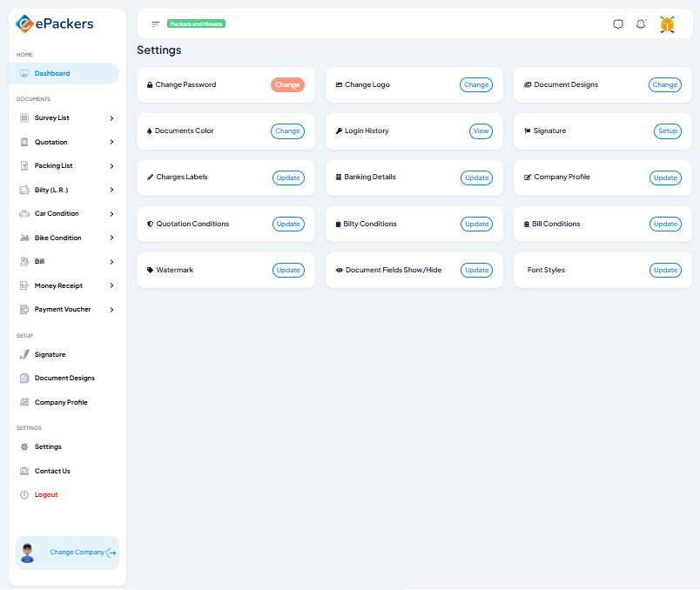700x590 pixels.
Task: Click the Signature pen icon in sidebar
Action: [x=24, y=354]
